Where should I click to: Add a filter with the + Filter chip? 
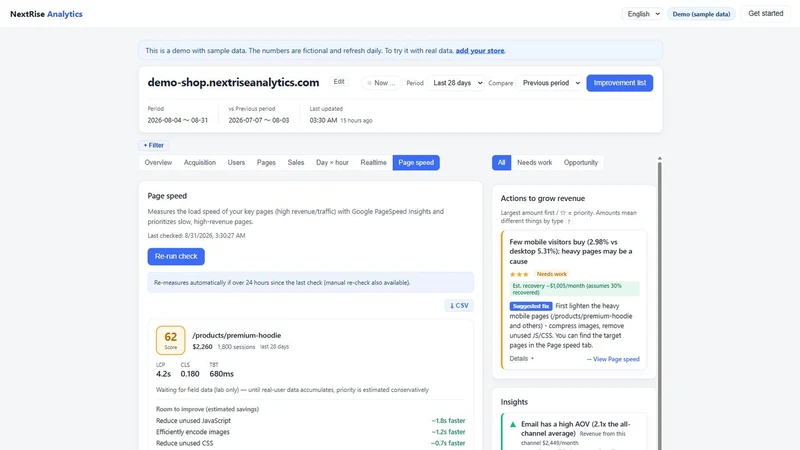(x=154, y=145)
